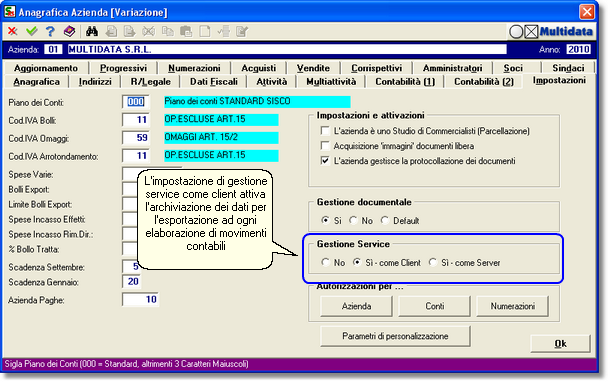Click the crossed box icon beside Multidata
Viewport: 608px width, 382px height.
(x=531, y=32)
